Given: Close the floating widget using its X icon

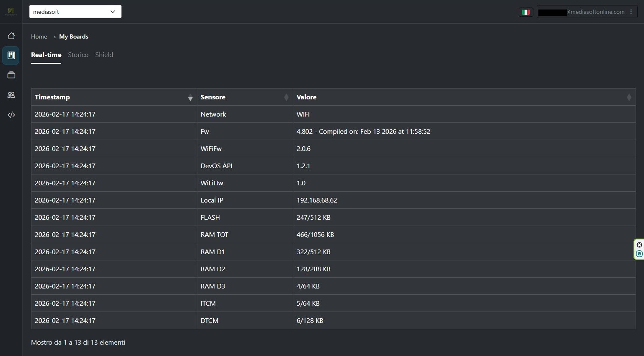Looking at the screenshot, I should 639,245.
